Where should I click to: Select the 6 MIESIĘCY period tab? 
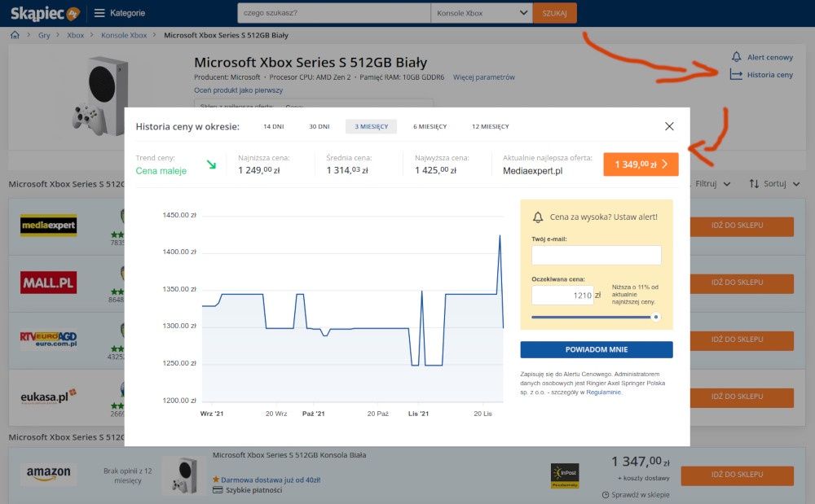430,126
